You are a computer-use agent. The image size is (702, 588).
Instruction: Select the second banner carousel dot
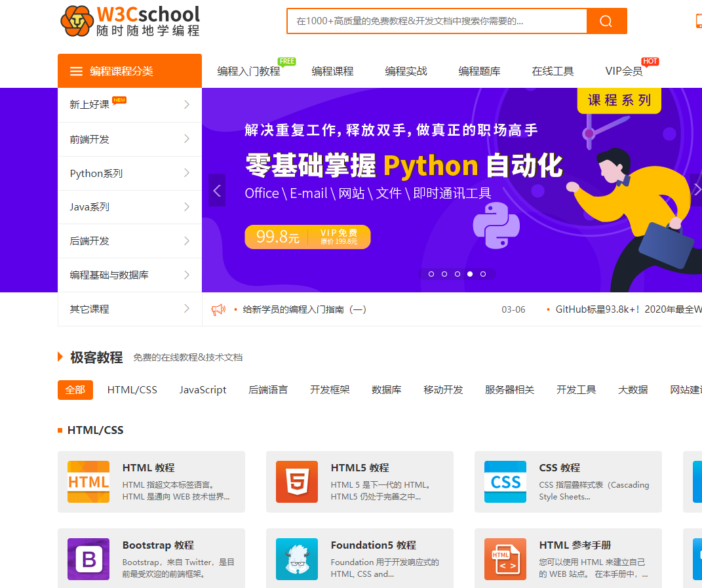[x=444, y=274]
